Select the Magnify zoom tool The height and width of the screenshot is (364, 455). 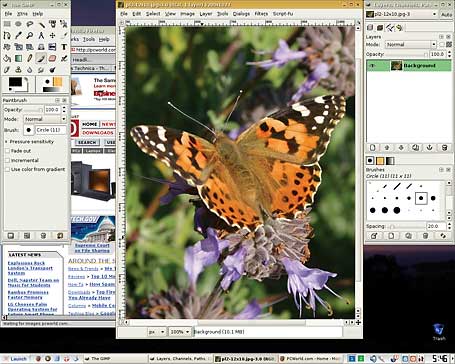(x=30, y=35)
